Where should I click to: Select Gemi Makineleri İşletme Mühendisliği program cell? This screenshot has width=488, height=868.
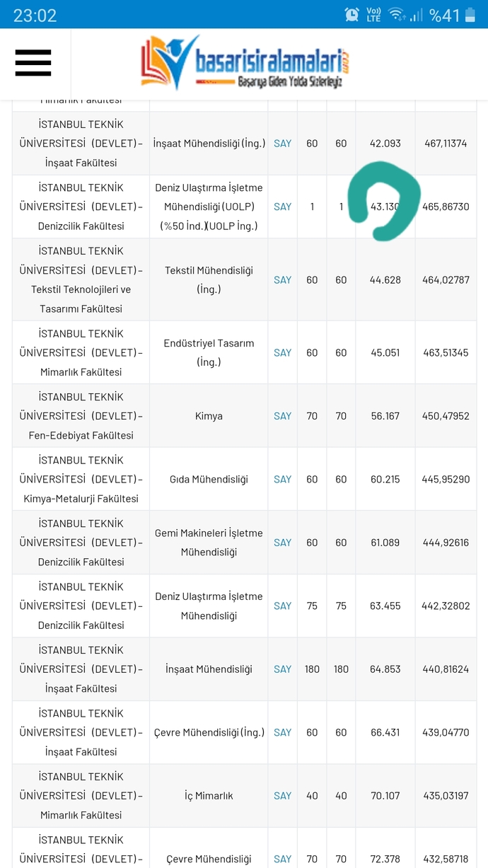(209, 543)
